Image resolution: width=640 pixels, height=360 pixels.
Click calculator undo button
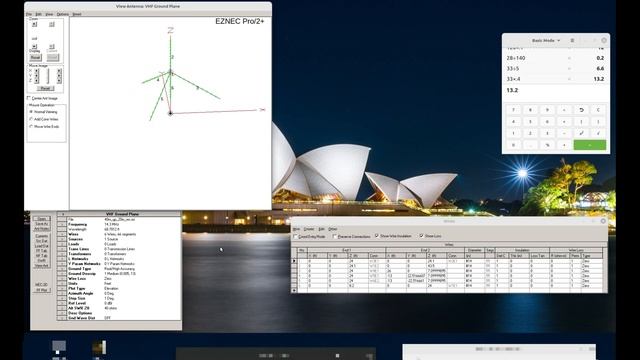tap(582, 110)
